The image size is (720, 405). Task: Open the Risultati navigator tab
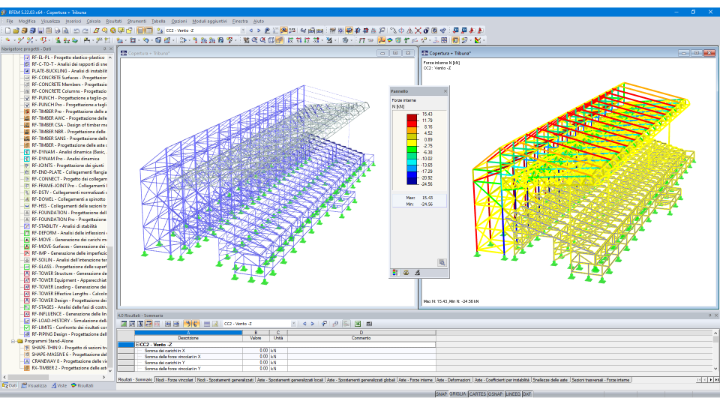point(82,386)
